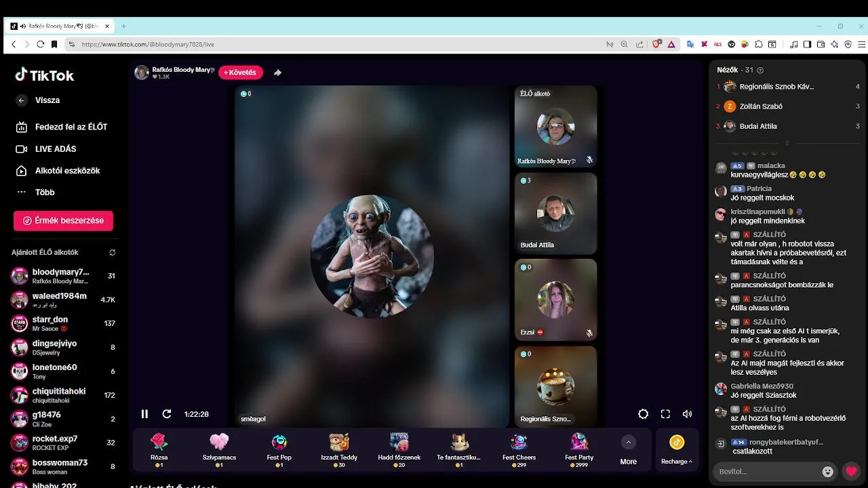Toggle the browser sidebar panel

[x=807, y=44]
